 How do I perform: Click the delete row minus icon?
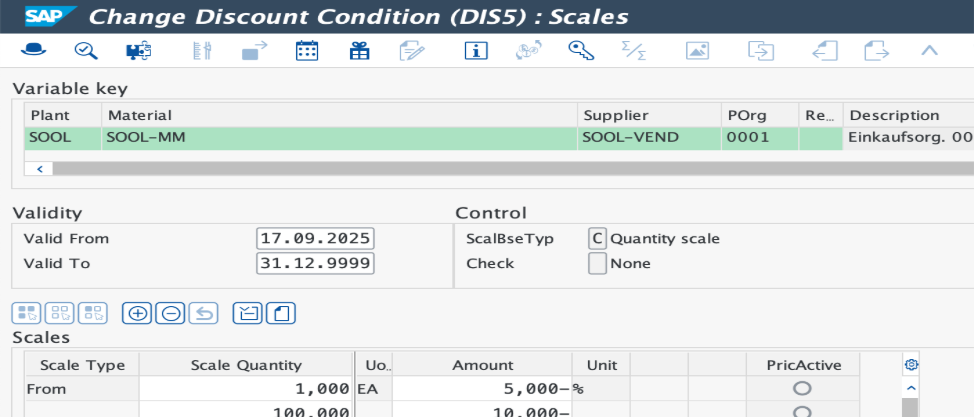pos(171,313)
